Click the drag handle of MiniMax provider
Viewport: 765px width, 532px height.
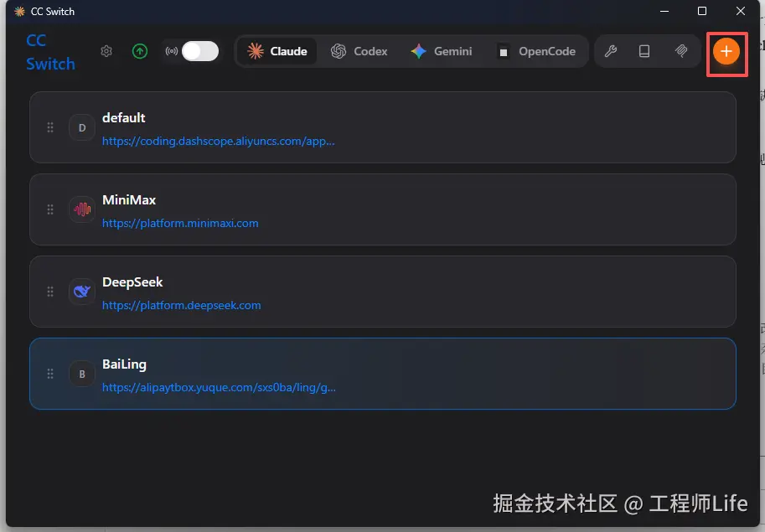click(50, 209)
